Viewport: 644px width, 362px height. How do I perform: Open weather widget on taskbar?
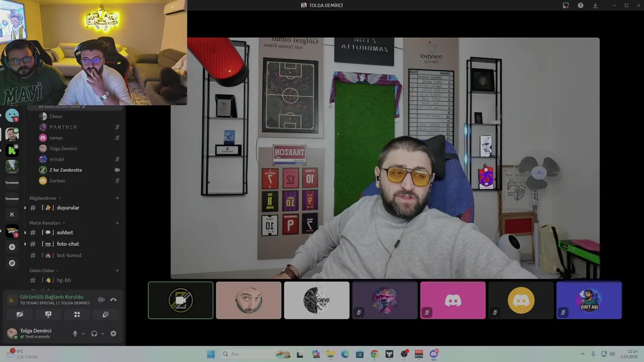coord(21,354)
